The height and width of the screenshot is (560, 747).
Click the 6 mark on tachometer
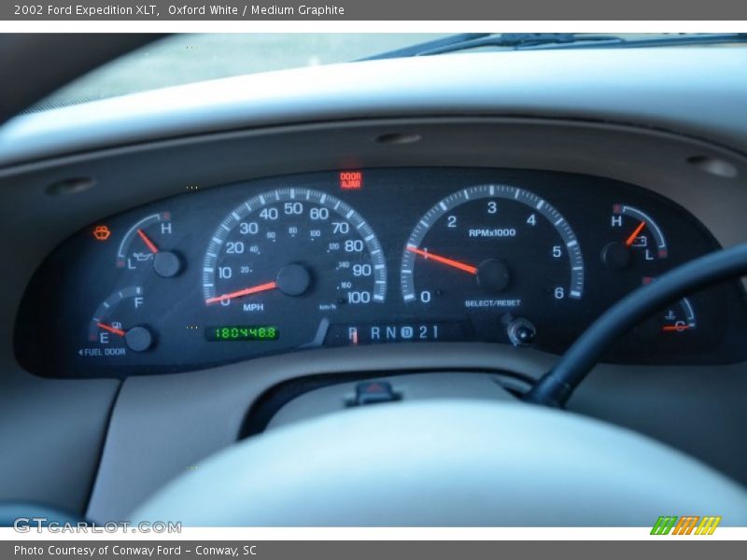(558, 293)
